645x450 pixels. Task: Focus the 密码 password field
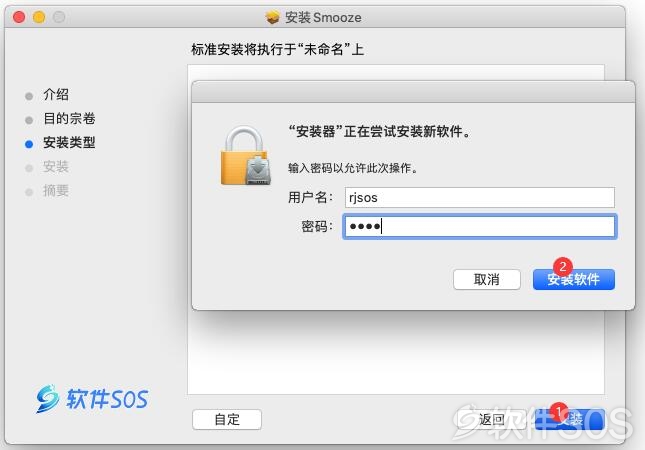pos(480,226)
